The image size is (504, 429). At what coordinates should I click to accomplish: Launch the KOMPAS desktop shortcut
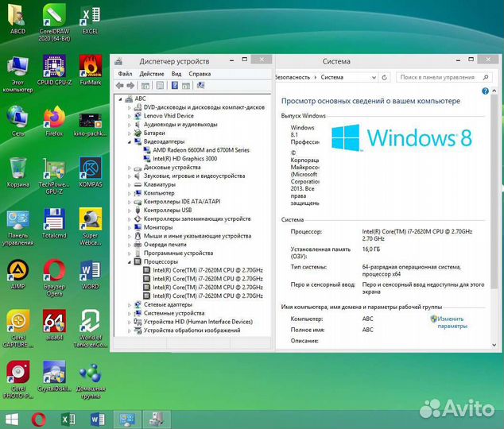point(91,172)
